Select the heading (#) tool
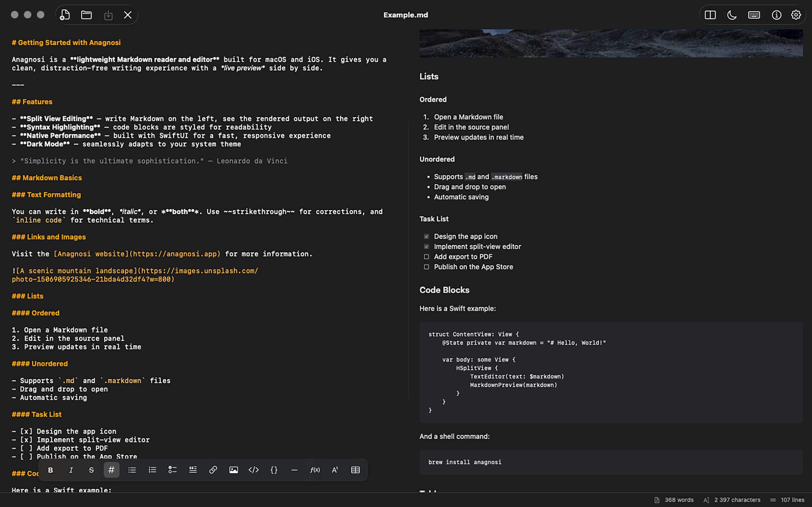 pos(111,470)
